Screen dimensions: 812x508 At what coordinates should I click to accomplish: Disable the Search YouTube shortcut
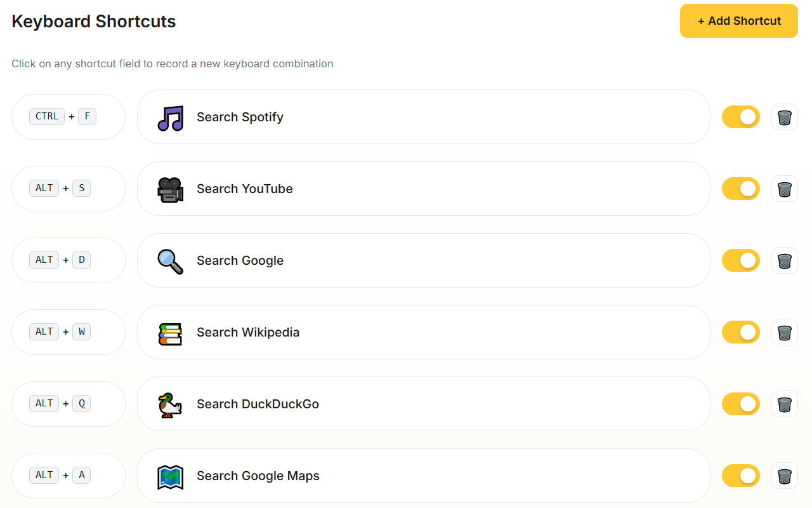pos(741,189)
